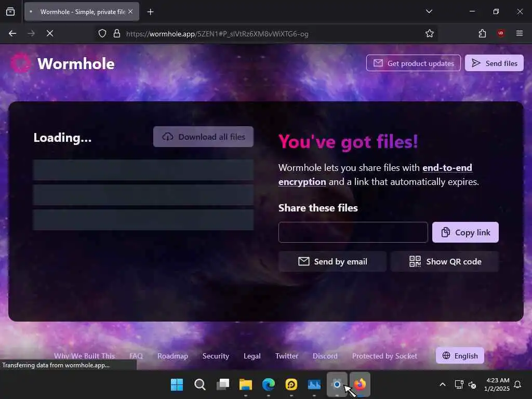The width and height of the screenshot is (532, 399).
Task: Open the tracking protection shield icon
Action: (102, 33)
